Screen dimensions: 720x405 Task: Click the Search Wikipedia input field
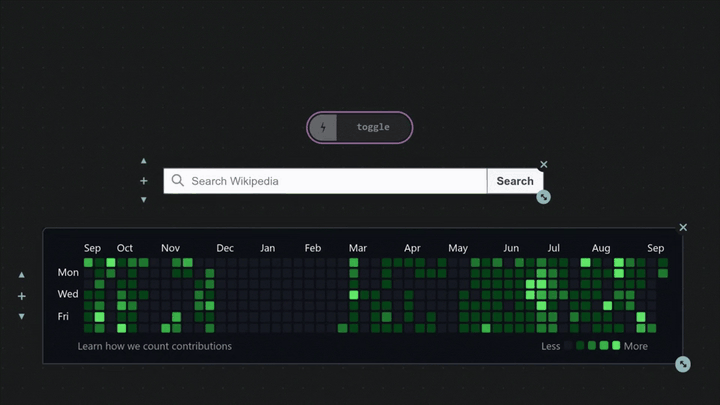pos(325,181)
